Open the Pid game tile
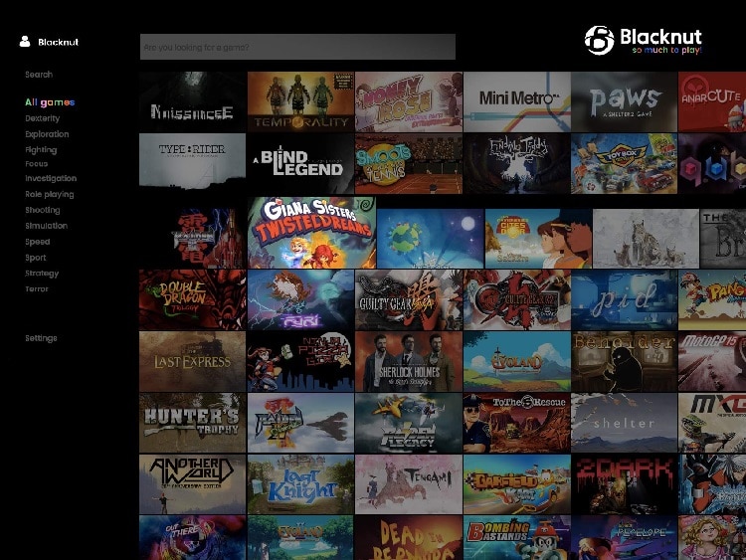Image resolution: width=746 pixels, height=560 pixels. 625,299
